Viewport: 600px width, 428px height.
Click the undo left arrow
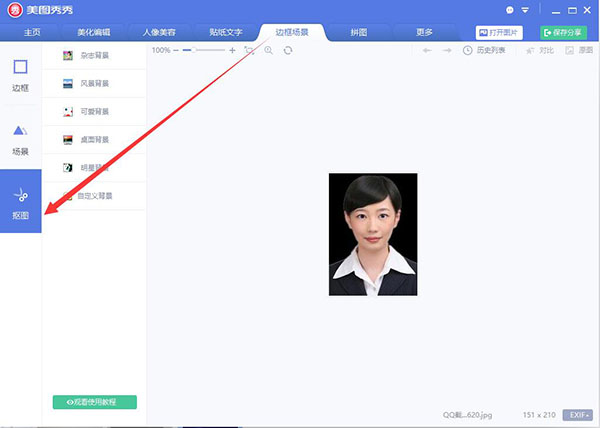(x=428, y=50)
